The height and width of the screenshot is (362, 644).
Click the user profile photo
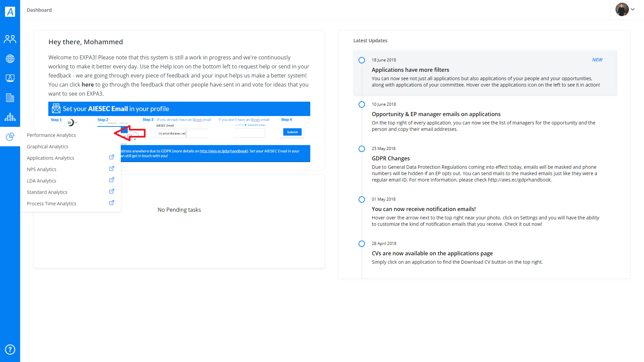tap(622, 9)
